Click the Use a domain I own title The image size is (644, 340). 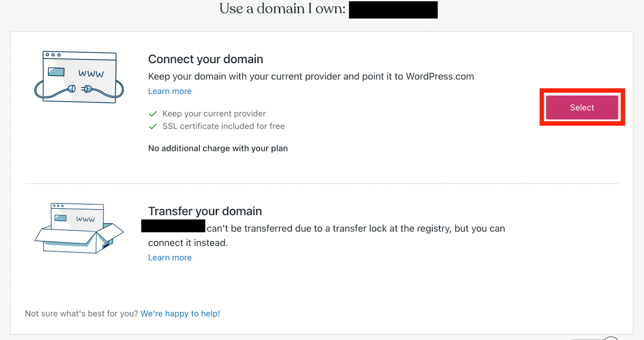[x=282, y=9]
